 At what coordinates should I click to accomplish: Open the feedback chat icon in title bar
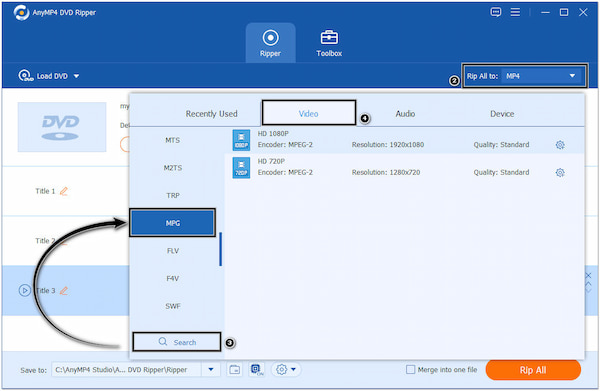point(496,12)
